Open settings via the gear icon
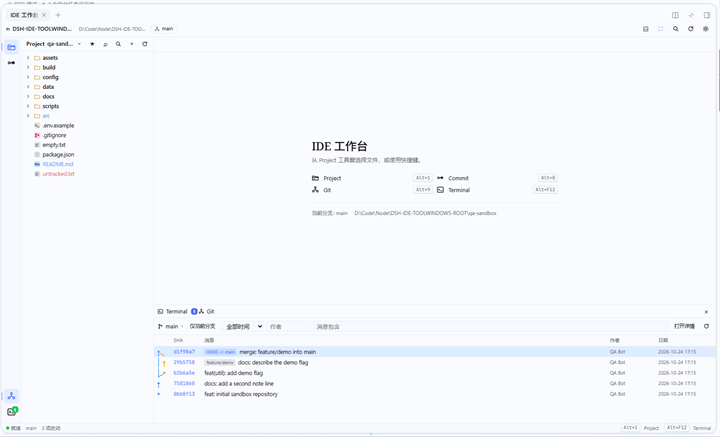720x437 pixels. pyautogui.click(x=706, y=29)
